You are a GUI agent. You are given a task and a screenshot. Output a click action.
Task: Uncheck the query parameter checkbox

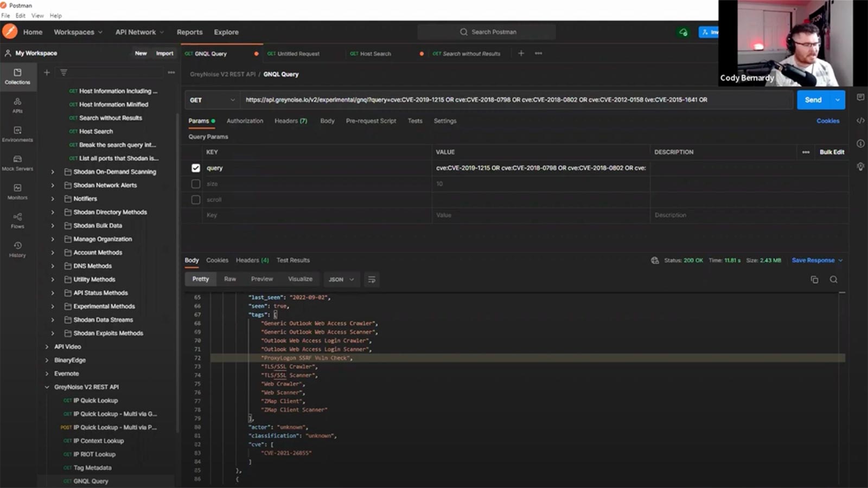point(196,168)
